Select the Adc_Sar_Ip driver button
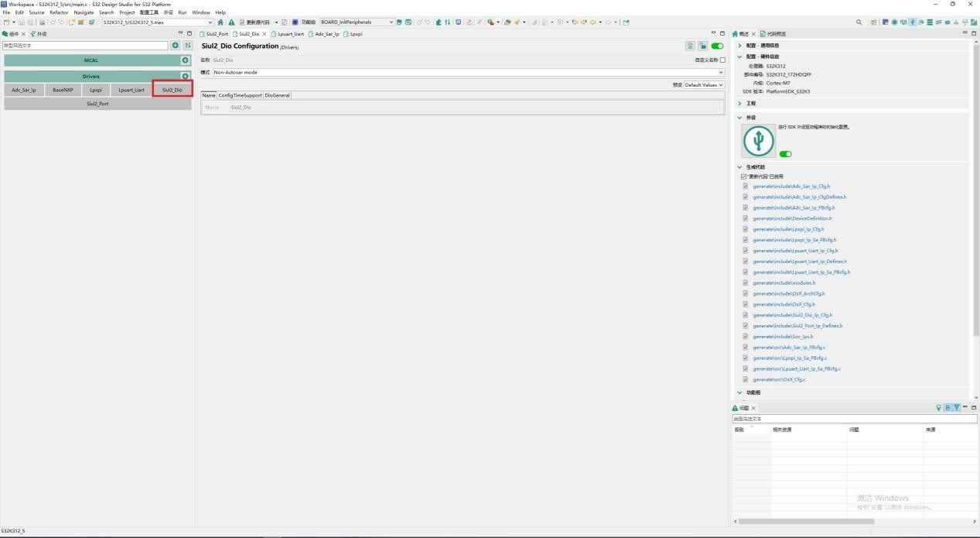 click(x=23, y=90)
